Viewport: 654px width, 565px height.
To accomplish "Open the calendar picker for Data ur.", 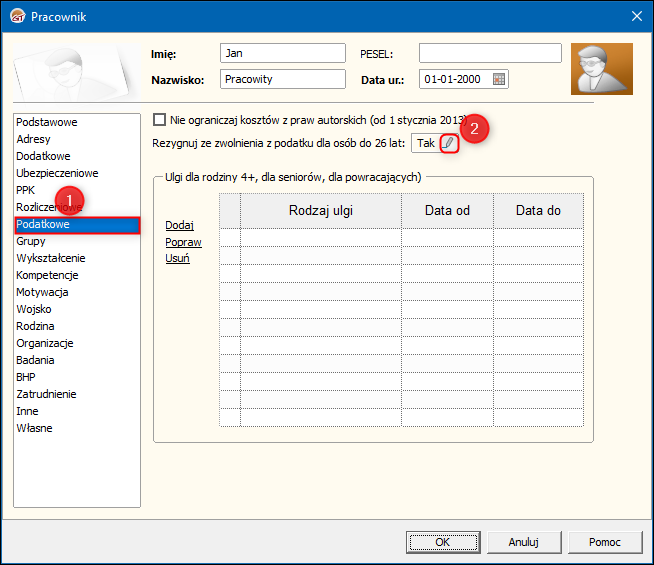I will pyautogui.click(x=500, y=79).
